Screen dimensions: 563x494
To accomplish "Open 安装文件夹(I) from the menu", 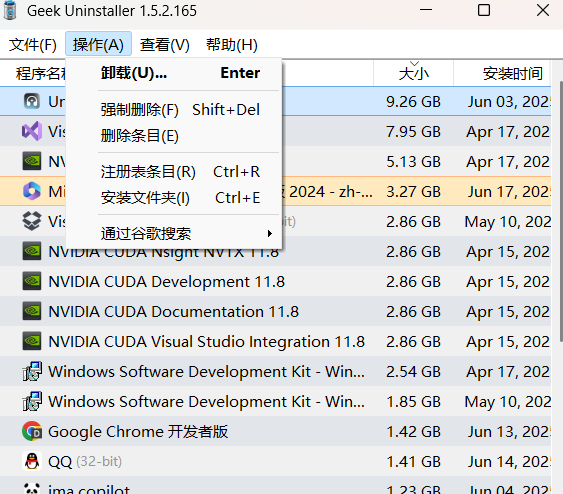I will [x=174, y=198].
